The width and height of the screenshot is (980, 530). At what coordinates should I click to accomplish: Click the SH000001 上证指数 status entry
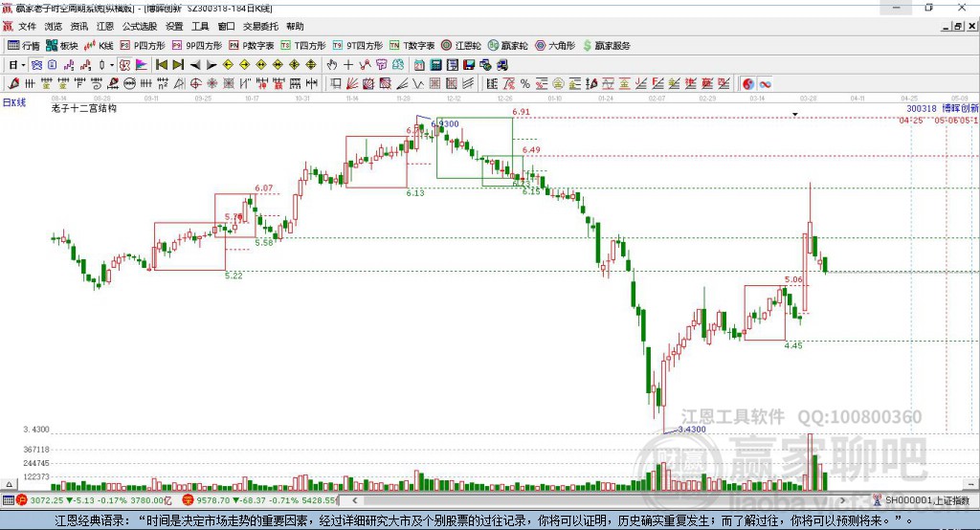pyautogui.click(x=925, y=500)
